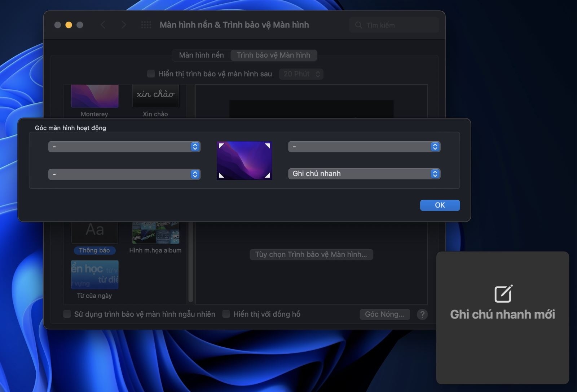
Task: Confirm hot corners with OK button
Action: [x=440, y=205]
